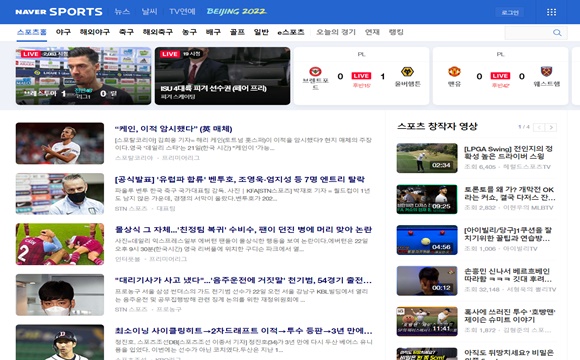Show previous creator videos with left arrow
The height and width of the screenshot is (360, 580).
539,127
